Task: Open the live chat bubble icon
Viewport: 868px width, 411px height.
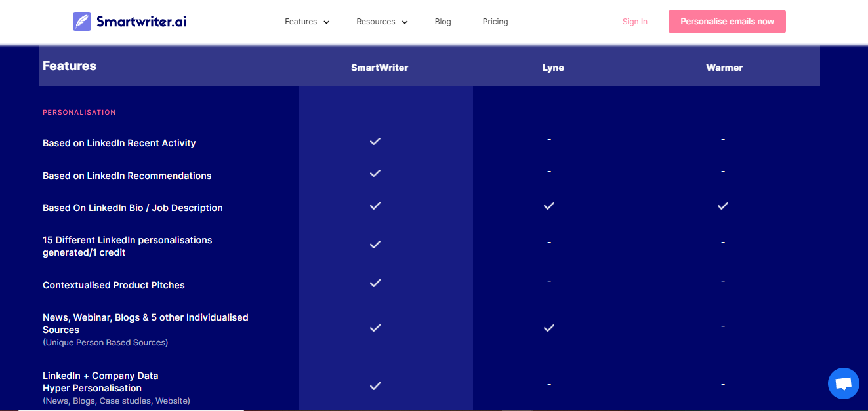Action: click(x=843, y=383)
